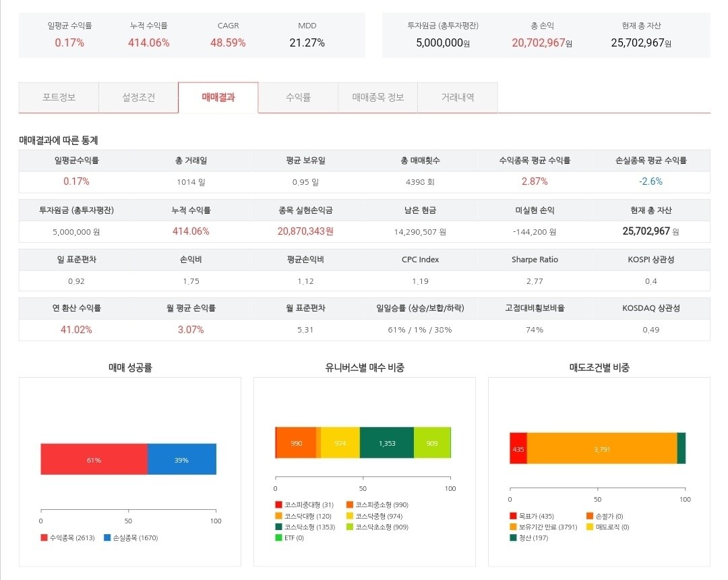Toggle the 코스닥대형 (120) legend item
This screenshot has width=728, height=580.
(278, 515)
